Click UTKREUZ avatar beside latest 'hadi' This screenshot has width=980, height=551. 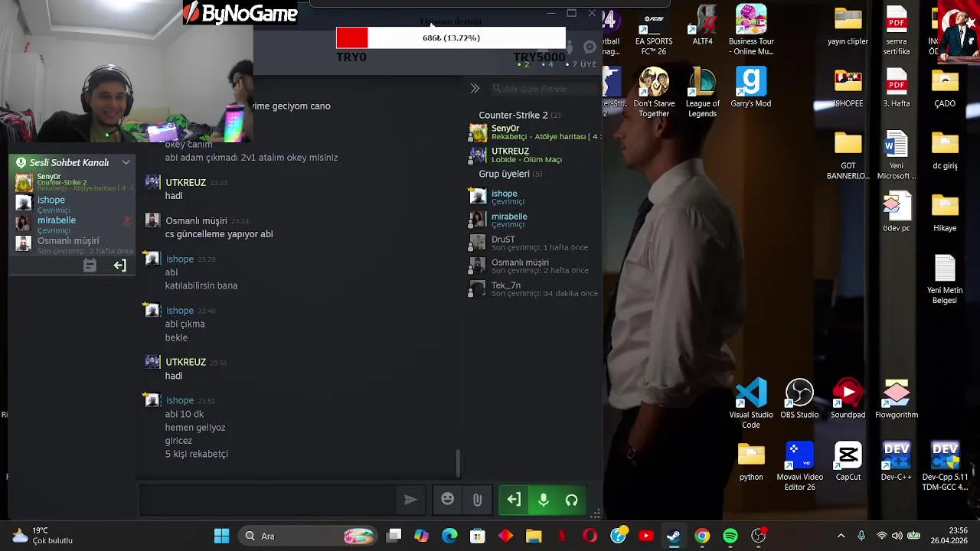(152, 362)
